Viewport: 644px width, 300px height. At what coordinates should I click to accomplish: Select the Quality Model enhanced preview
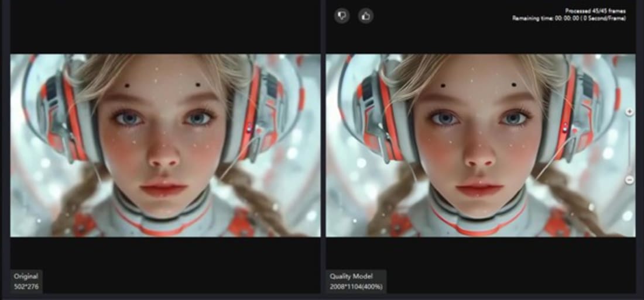coord(480,145)
